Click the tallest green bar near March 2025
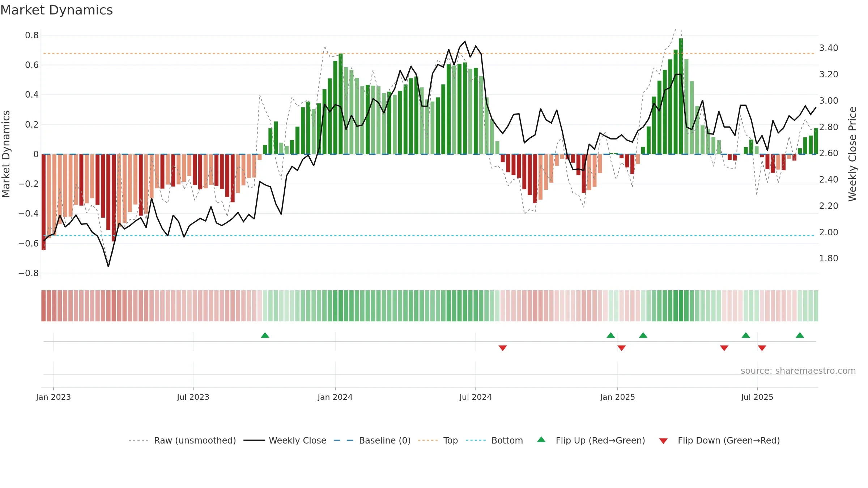The width and height of the screenshot is (868, 488). point(681,96)
